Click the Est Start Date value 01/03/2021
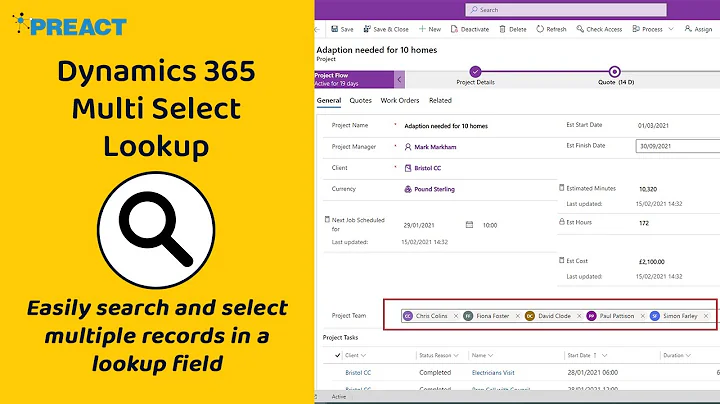The width and height of the screenshot is (720, 404). click(653, 125)
